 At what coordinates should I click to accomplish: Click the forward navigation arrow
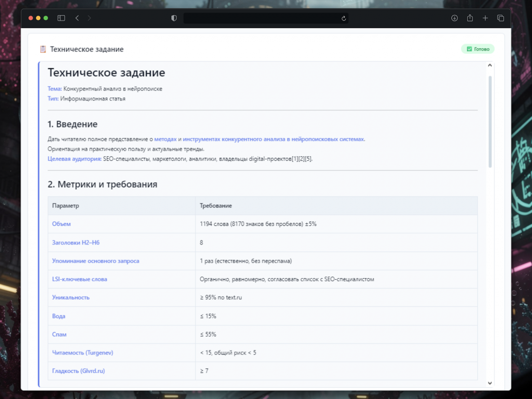89,18
